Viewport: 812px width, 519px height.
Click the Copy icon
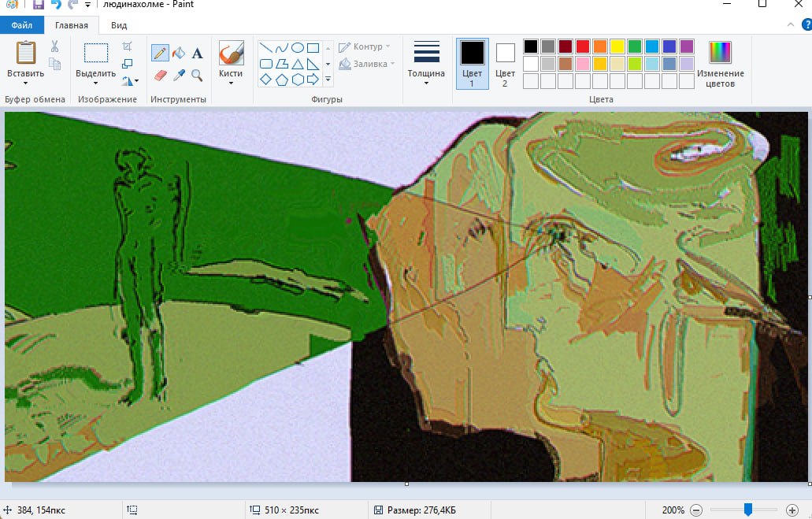(x=54, y=64)
